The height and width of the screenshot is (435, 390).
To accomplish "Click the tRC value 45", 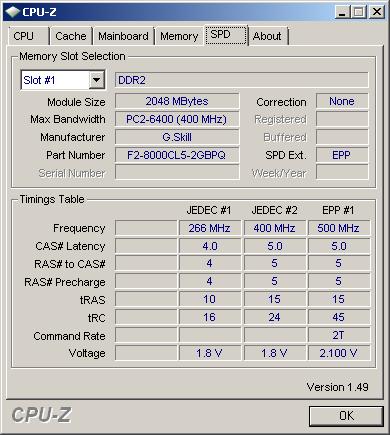I will point(339,317).
